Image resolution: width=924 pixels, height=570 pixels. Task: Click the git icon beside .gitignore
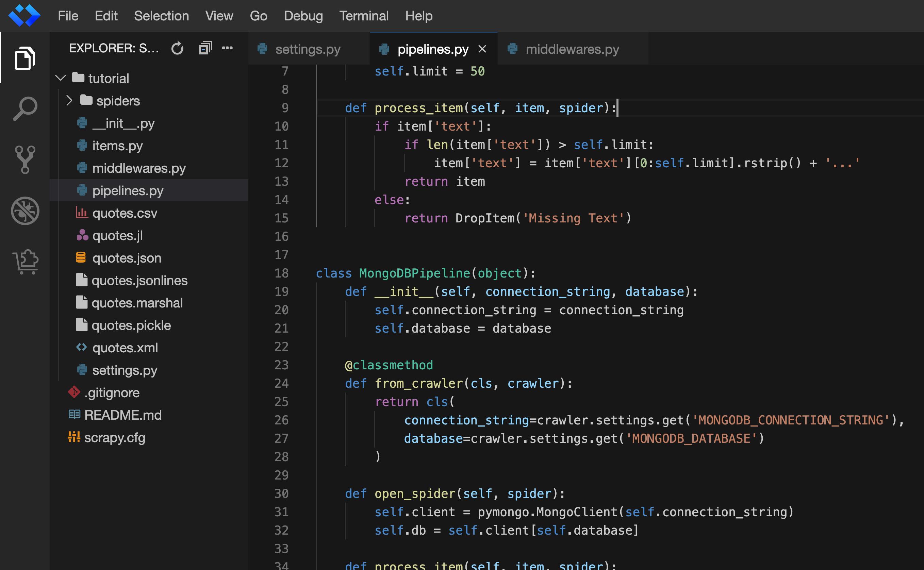[74, 392]
